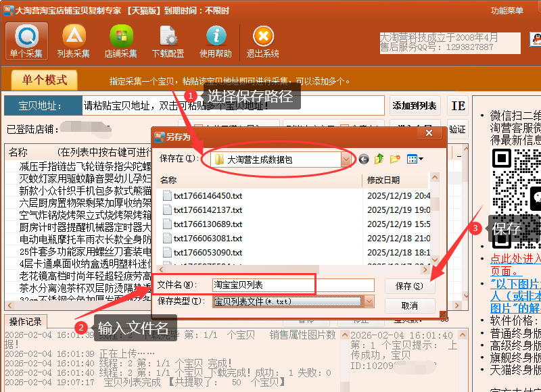The height and width of the screenshot is (392, 541).
Task: Open 下载配置 download settings
Action: point(168,41)
